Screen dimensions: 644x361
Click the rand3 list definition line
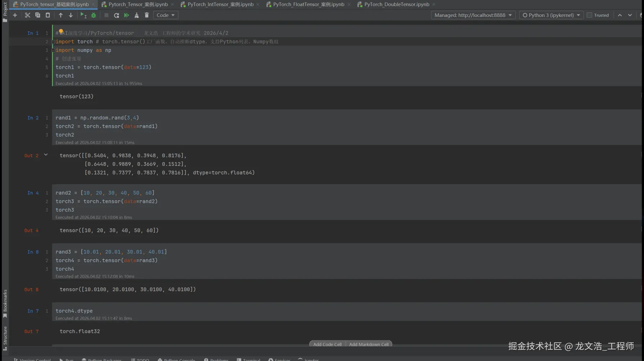point(111,252)
